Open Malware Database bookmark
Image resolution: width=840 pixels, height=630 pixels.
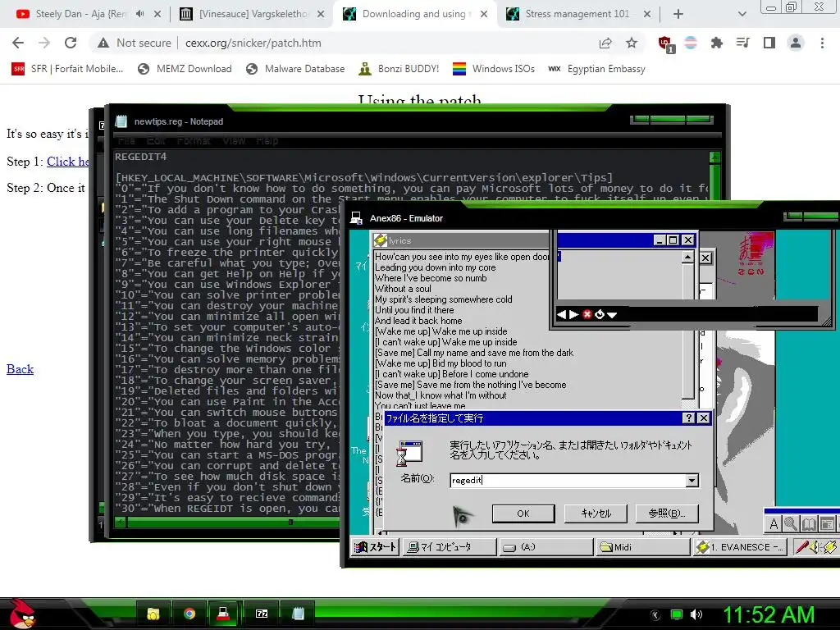[x=295, y=69]
